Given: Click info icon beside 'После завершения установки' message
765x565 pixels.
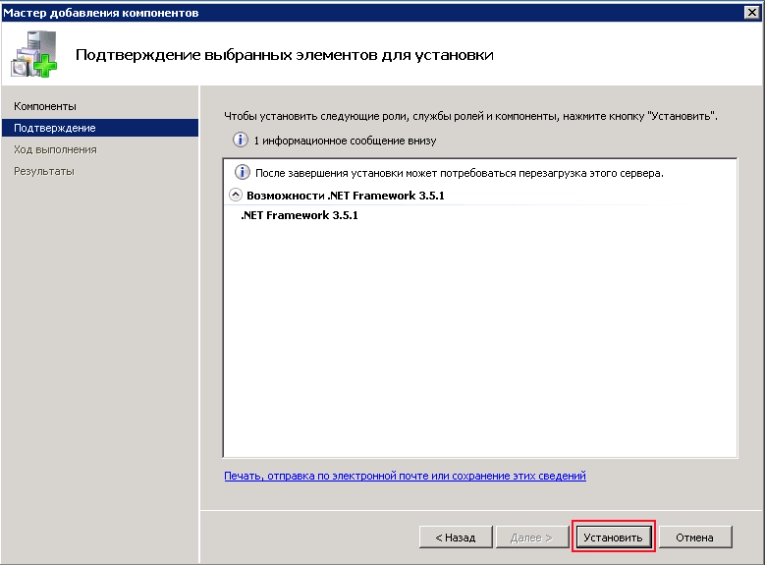Looking at the screenshot, I should [242, 172].
